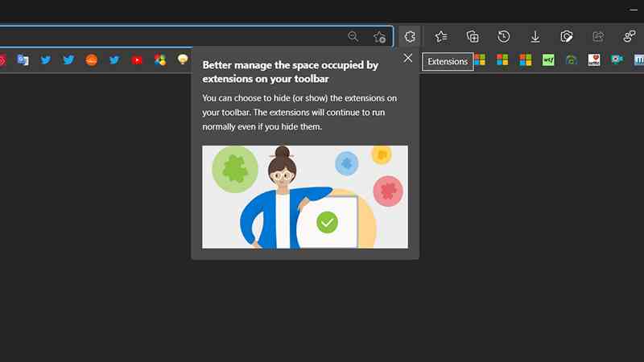Click the people-with-speech-bubble feedback icon

point(630,36)
